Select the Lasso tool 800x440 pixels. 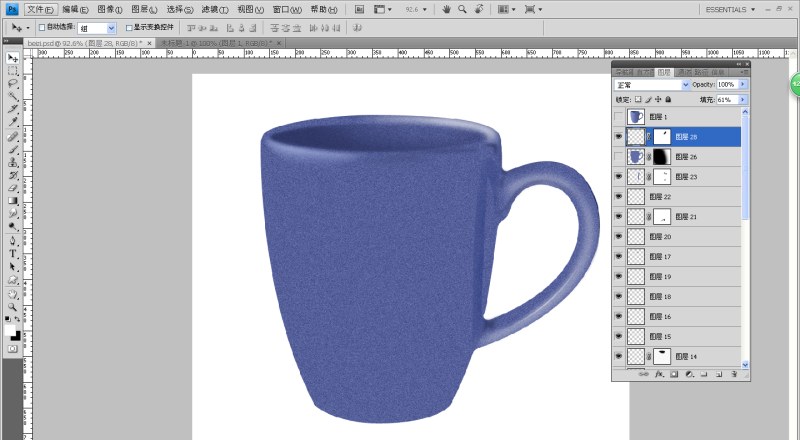13,84
